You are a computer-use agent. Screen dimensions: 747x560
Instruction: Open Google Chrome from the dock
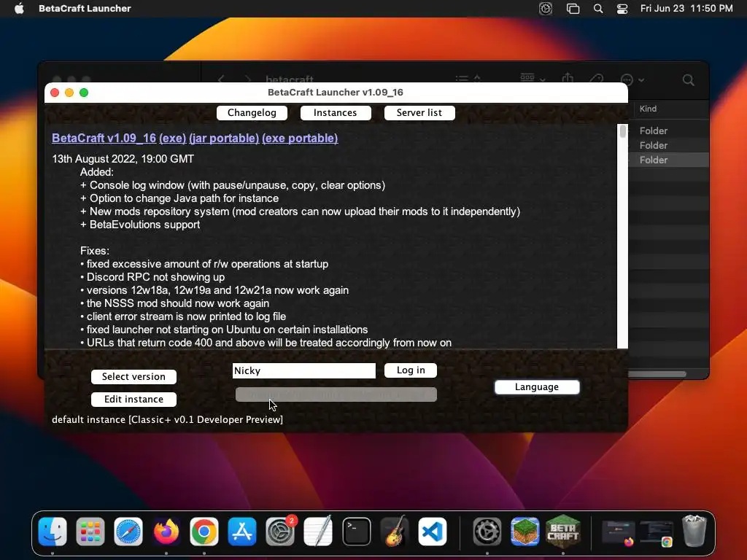click(x=204, y=531)
